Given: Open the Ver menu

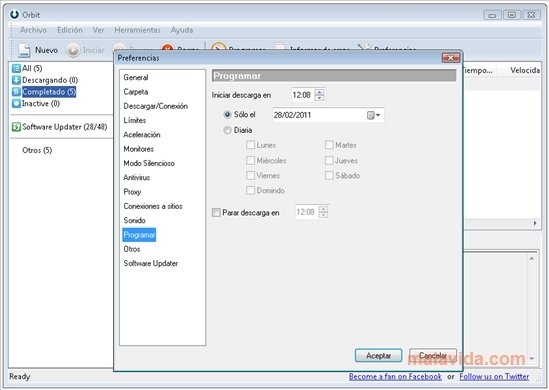Looking at the screenshot, I should click(x=98, y=30).
